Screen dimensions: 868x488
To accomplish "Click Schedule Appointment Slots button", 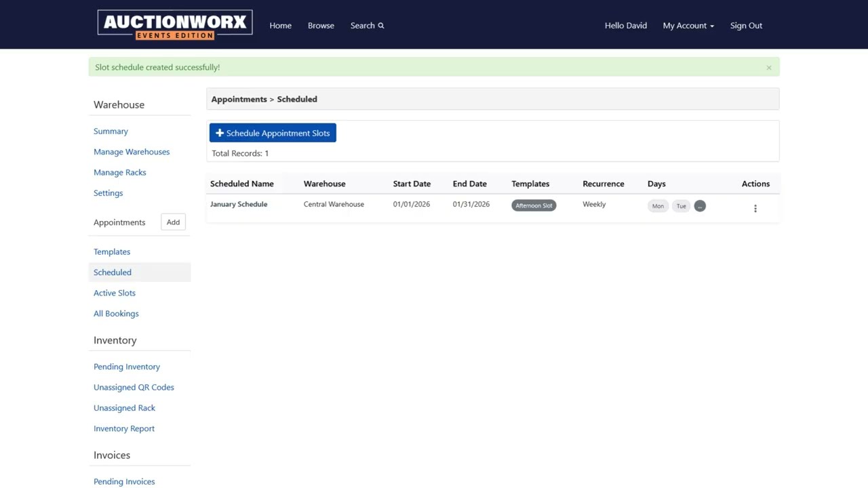I will point(273,133).
